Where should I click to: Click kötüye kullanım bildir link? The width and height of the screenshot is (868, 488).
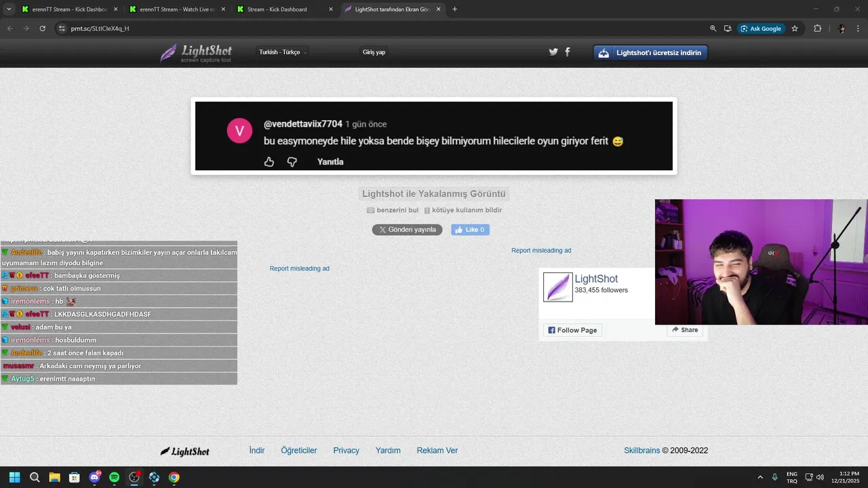[x=462, y=210]
